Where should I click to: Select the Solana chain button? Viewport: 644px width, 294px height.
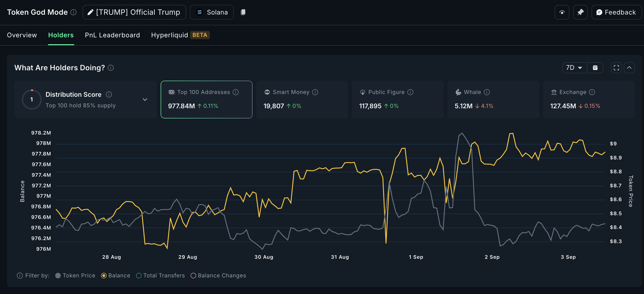(212, 12)
